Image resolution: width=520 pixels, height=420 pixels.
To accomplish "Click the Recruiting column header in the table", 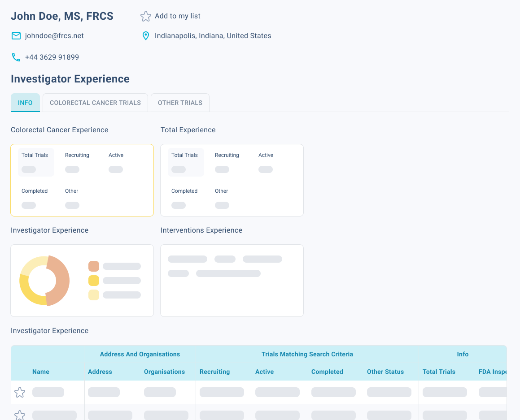I will [214, 372].
